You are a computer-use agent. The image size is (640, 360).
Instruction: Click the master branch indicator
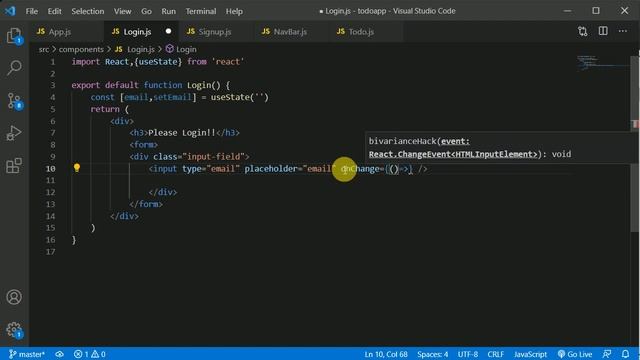pyautogui.click(x=27, y=354)
